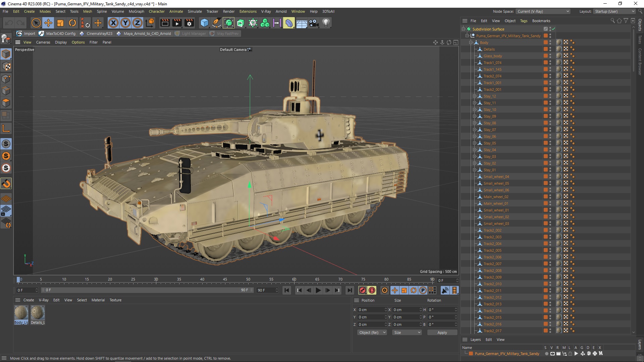The image size is (644, 362).
Task: Switch to Points mode in left toolbar
Action: [x=6, y=79]
